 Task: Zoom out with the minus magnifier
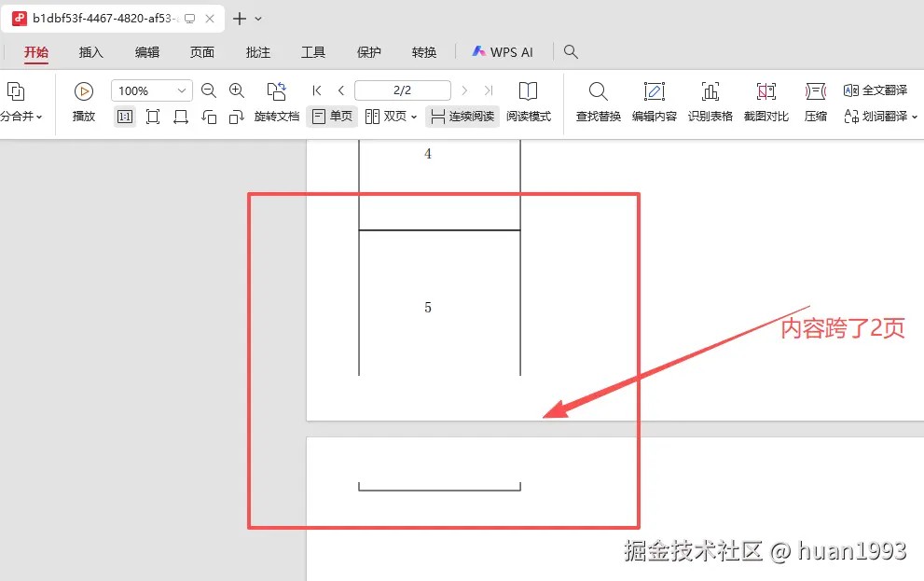[x=209, y=90]
